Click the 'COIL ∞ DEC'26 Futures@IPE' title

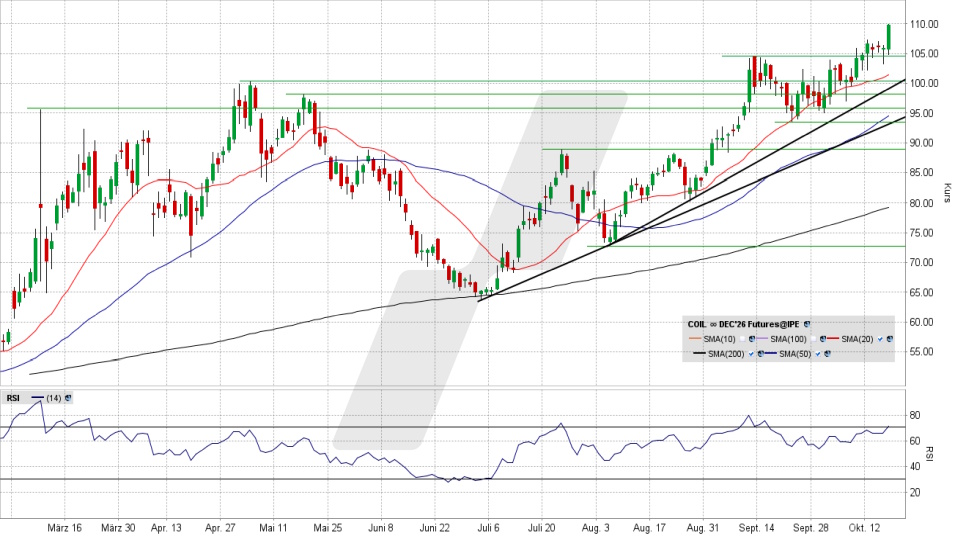click(x=743, y=324)
